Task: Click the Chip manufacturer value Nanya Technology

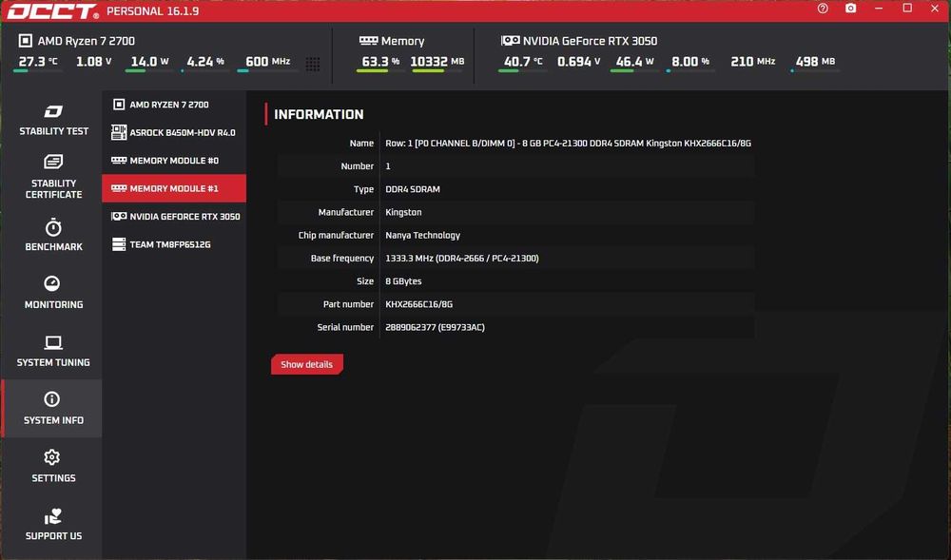Action: [423, 235]
